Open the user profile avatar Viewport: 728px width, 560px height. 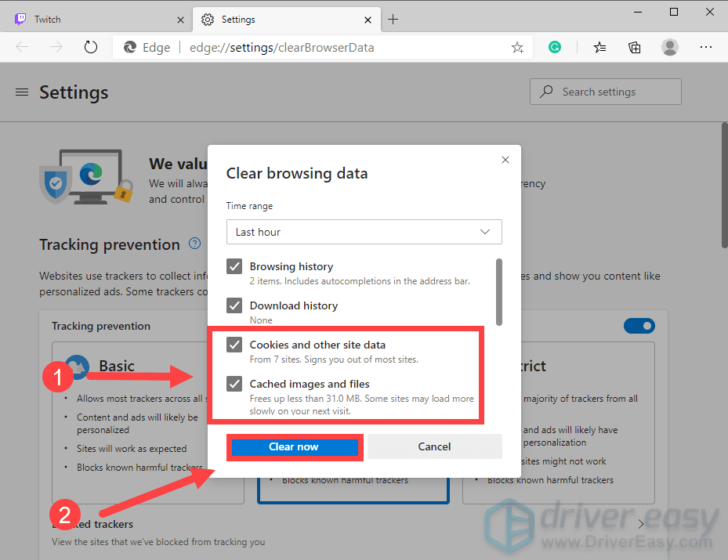click(x=669, y=47)
